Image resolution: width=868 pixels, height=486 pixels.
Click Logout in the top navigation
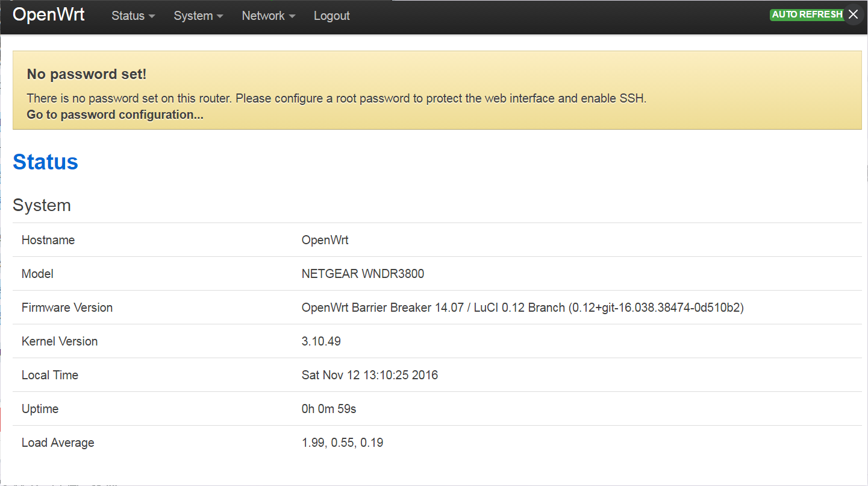pyautogui.click(x=331, y=16)
